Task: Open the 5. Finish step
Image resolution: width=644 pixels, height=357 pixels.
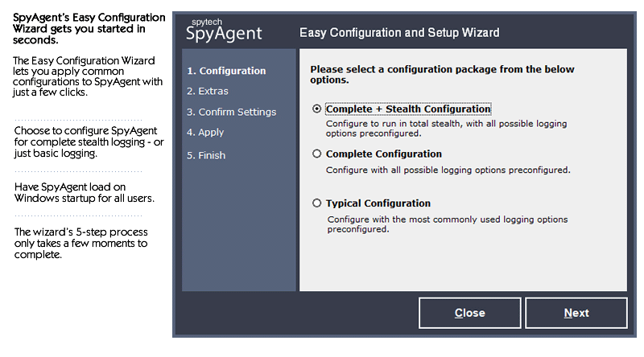Action: pyautogui.click(x=206, y=155)
